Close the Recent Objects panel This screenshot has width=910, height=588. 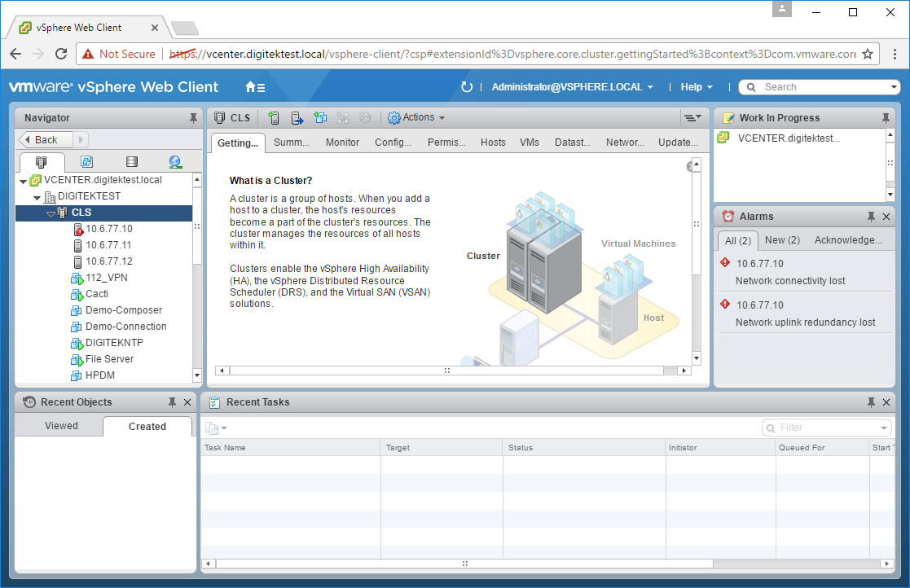coord(187,402)
